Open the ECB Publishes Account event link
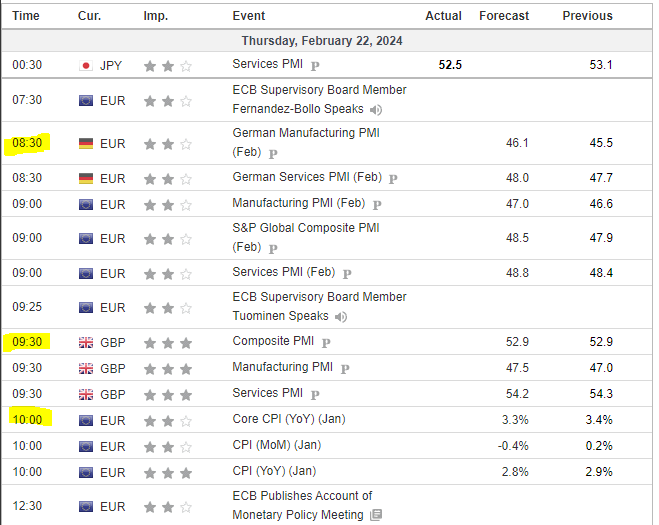Viewport: 659px width, 525px height. coord(302,496)
